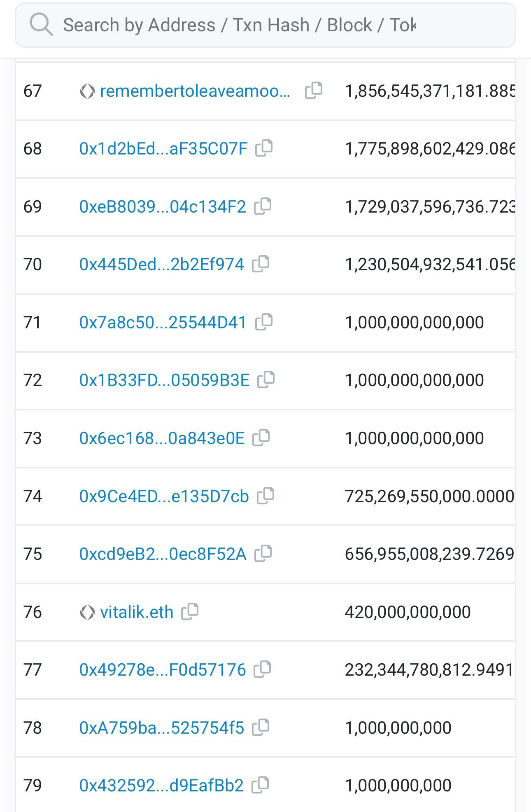Copy address 0x6ec168...0a843e0E icon
Image resolution: width=531 pixels, height=812 pixels.
(261, 438)
